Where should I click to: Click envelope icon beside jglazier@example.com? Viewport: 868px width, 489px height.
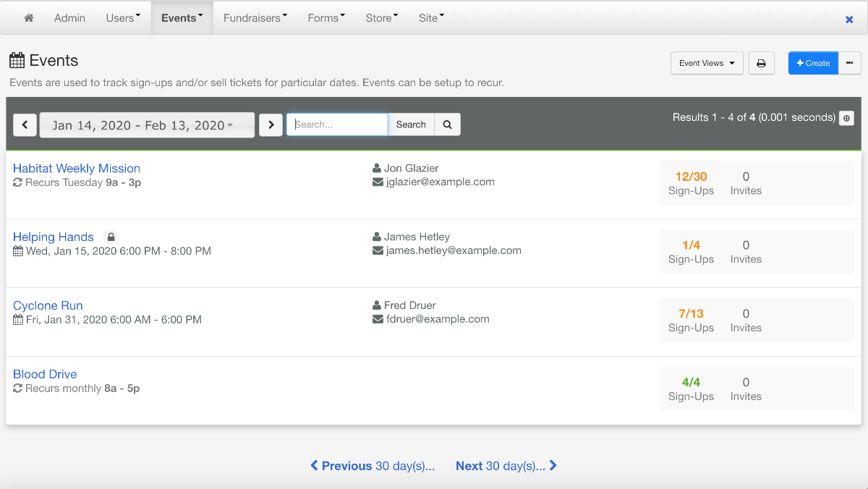378,182
